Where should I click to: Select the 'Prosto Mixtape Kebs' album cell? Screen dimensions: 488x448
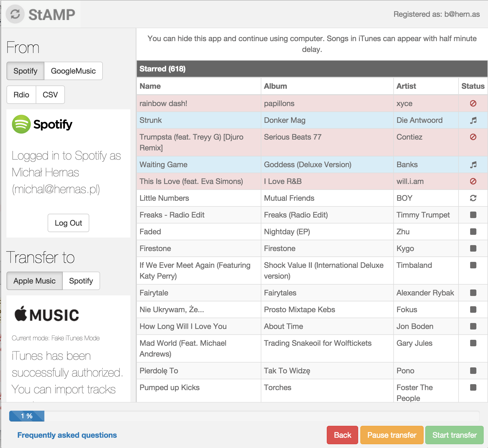coord(327,309)
